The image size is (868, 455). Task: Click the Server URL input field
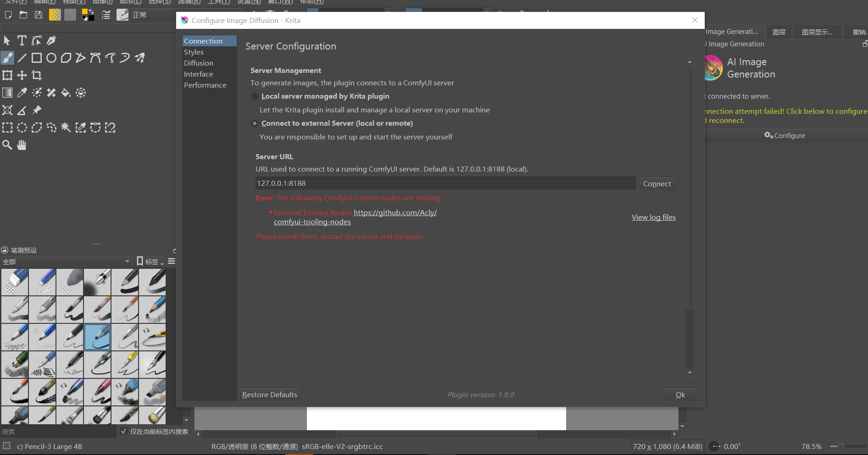click(x=445, y=183)
